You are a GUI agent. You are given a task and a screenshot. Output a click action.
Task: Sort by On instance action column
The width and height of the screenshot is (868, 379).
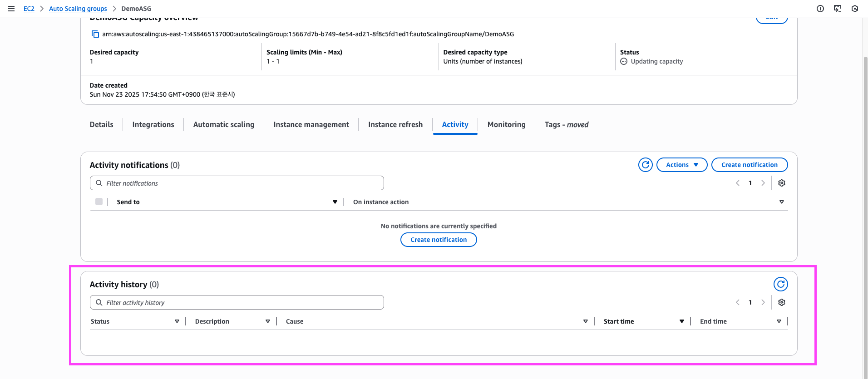coord(782,202)
